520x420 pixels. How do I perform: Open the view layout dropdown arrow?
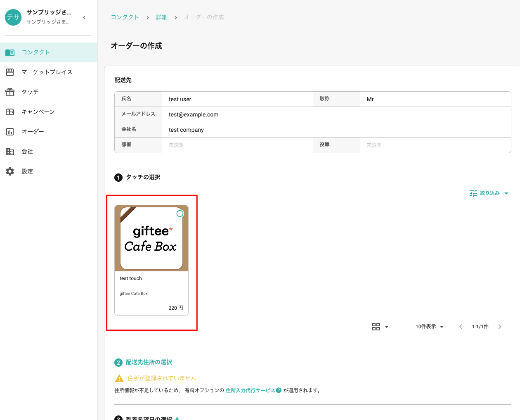pos(387,327)
